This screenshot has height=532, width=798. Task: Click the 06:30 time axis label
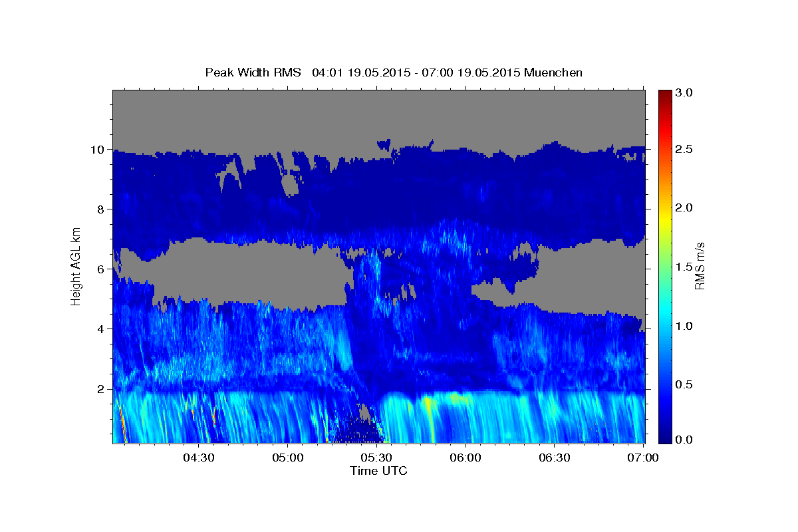point(555,458)
